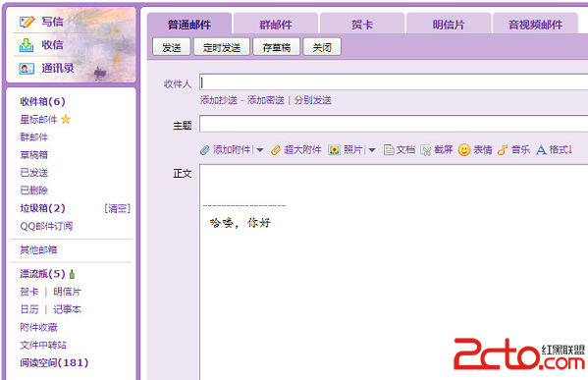
Task: Focus the 主题 subject input field
Action: click(394, 124)
